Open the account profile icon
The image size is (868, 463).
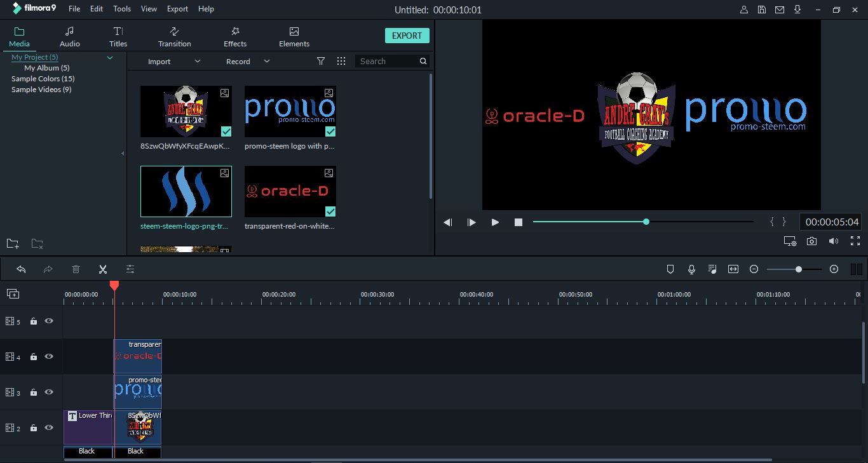(744, 10)
